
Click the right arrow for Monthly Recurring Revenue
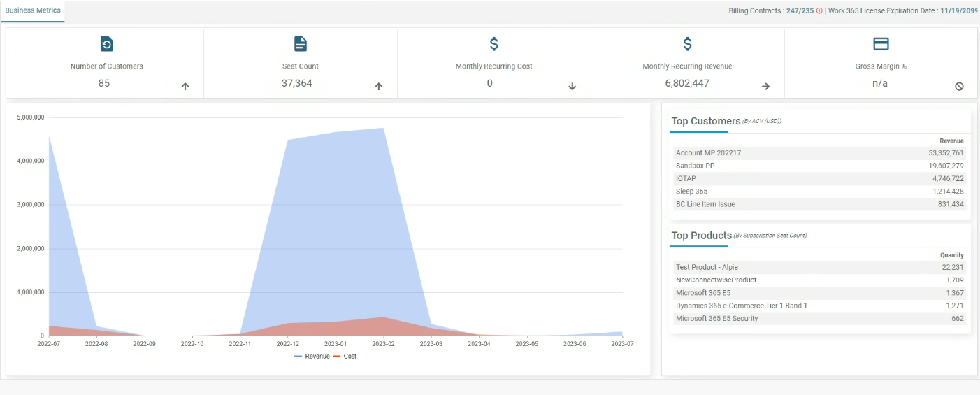click(x=765, y=87)
